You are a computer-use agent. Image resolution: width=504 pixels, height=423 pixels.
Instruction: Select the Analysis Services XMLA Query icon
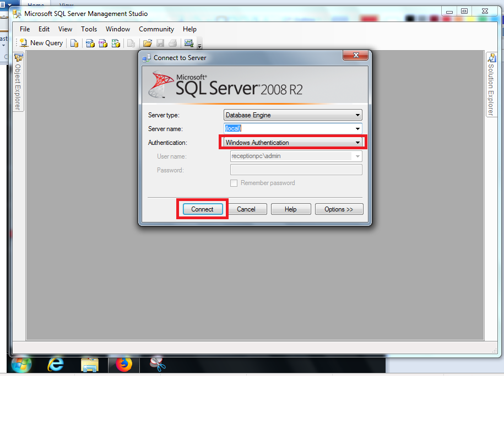[x=116, y=43]
